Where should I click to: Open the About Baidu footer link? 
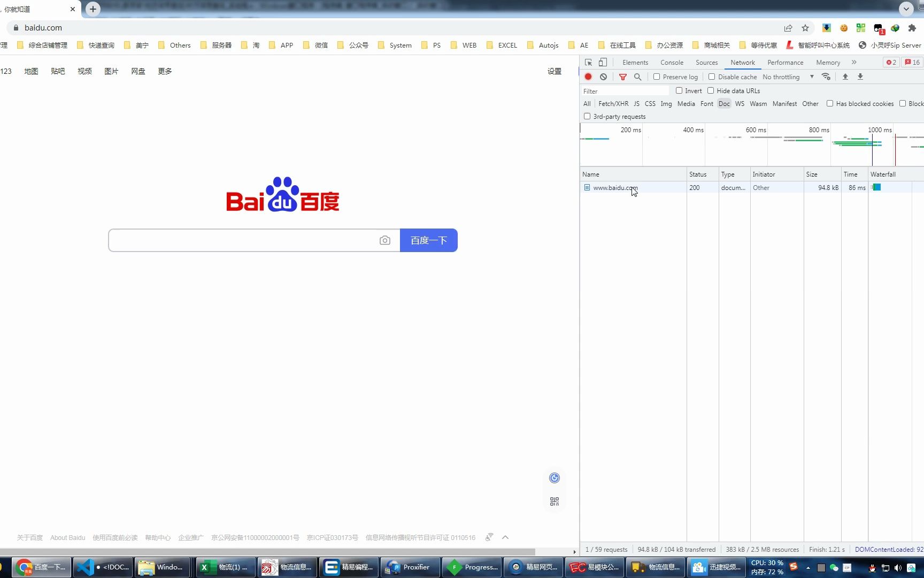click(x=68, y=537)
